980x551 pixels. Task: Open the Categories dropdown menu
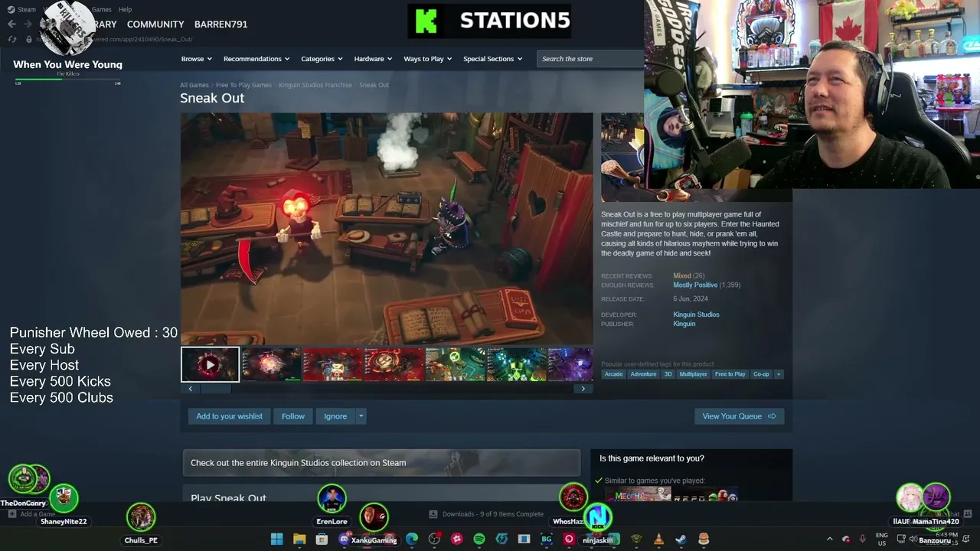(x=322, y=59)
